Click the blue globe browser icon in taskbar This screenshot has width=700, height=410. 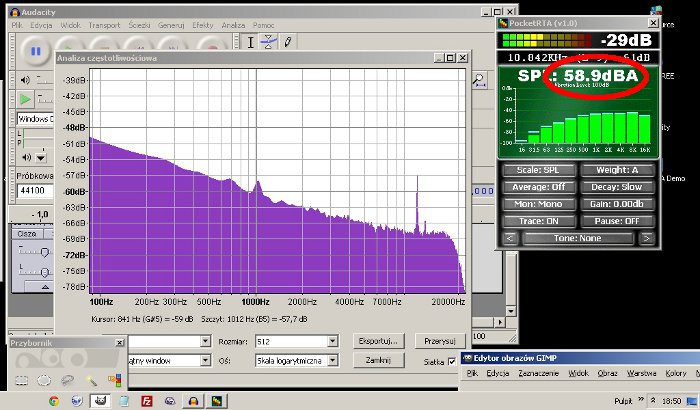(77, 401)
